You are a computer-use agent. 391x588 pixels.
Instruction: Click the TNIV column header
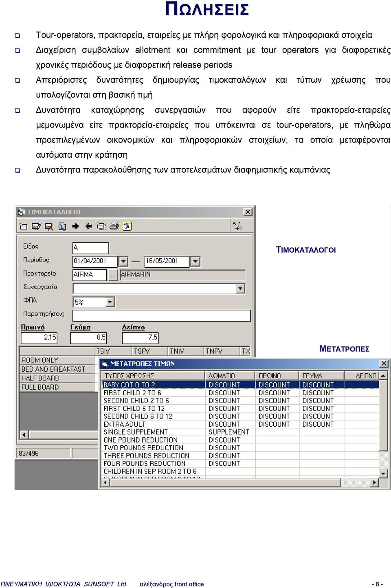click(x=186, y=351)
